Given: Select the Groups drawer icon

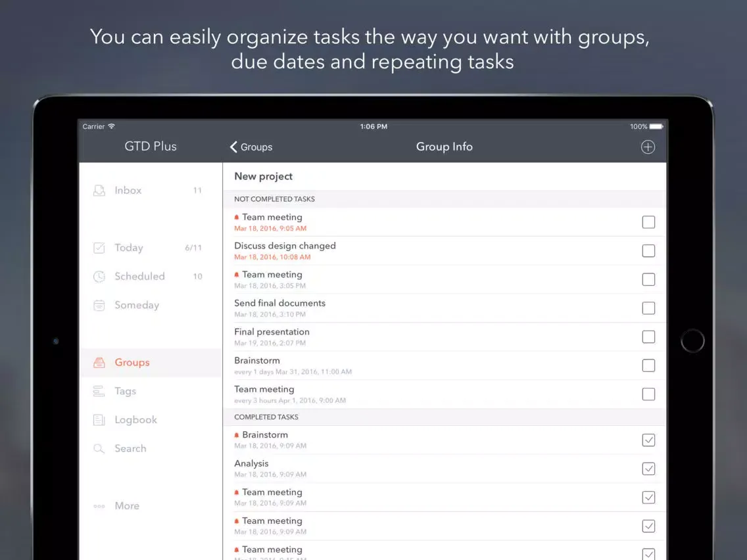Looking at the screenshot, I should point(99,362).
